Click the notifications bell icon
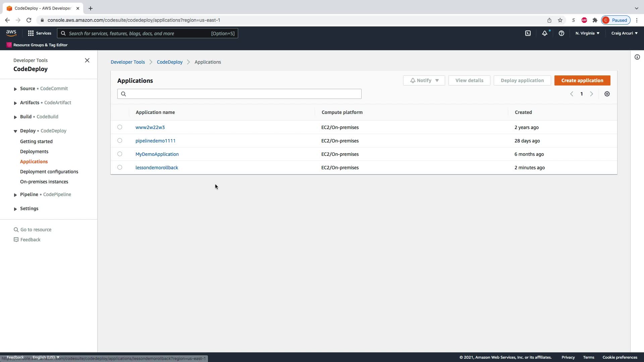This screenshot has width=644, height=362. point(545,33)
